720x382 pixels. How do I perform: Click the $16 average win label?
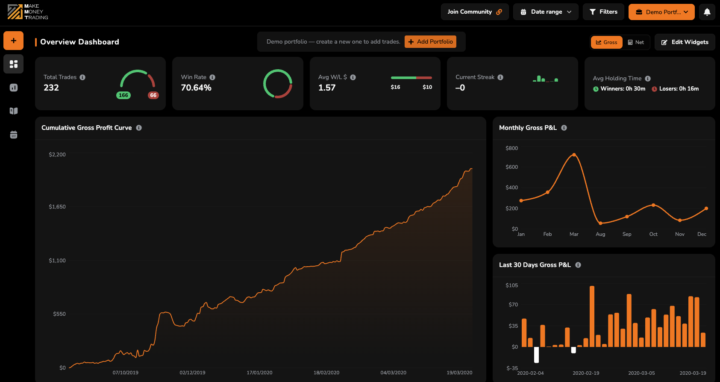[395, 87]
